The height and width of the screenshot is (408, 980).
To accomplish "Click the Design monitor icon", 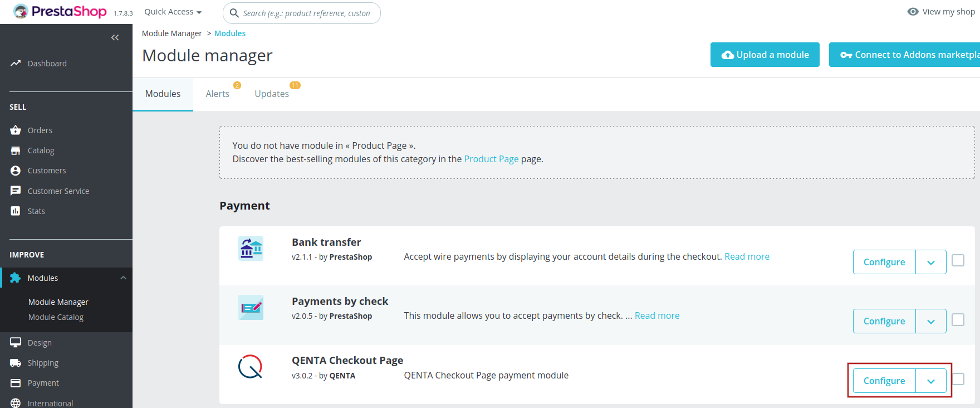I will click(x=16, y=342).
